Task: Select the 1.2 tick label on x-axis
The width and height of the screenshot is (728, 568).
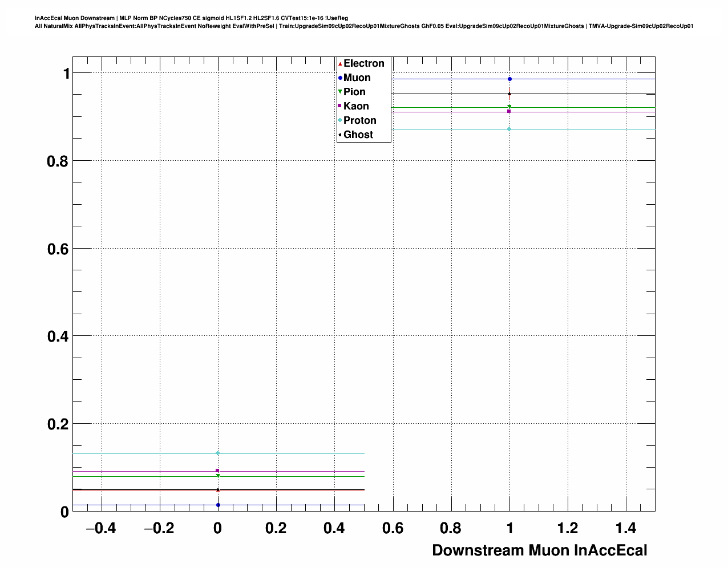Action: tap(568, 529)
